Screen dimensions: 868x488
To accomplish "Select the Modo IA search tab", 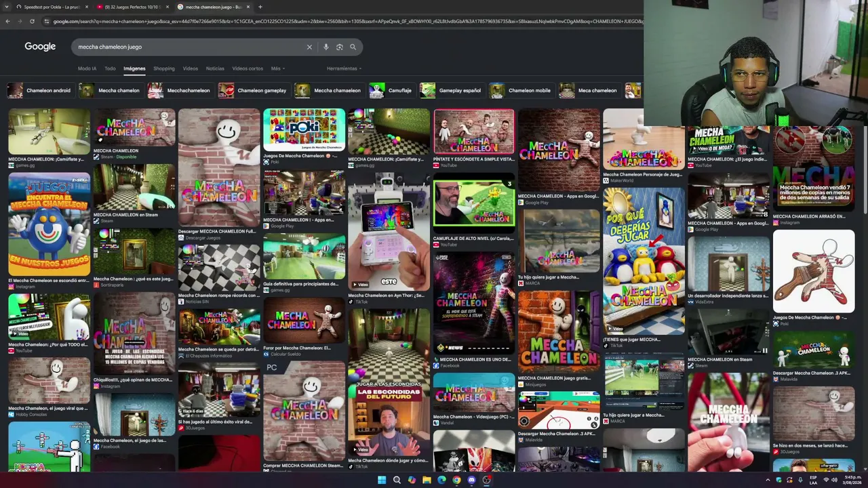I will [87, 68].
